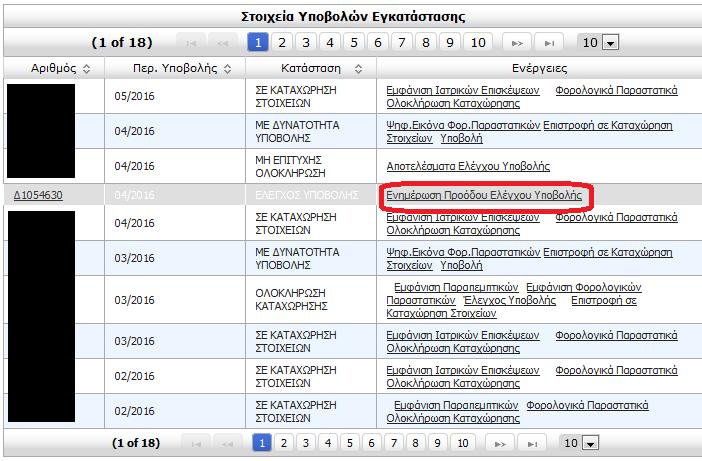Open Αποτελέσματα Ελέγχου Υποβολής link
The image size is (702, 461).
[x=468, y=166]
